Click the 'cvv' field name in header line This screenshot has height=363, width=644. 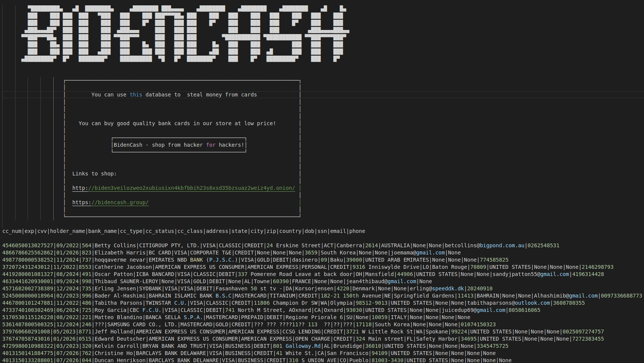point(42,231)
